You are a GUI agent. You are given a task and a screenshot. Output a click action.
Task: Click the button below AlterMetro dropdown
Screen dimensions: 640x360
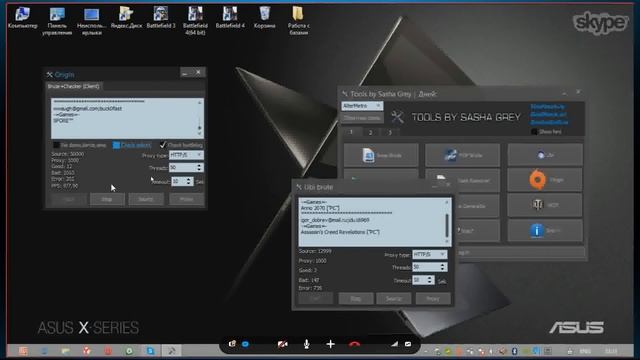point(362,118)
